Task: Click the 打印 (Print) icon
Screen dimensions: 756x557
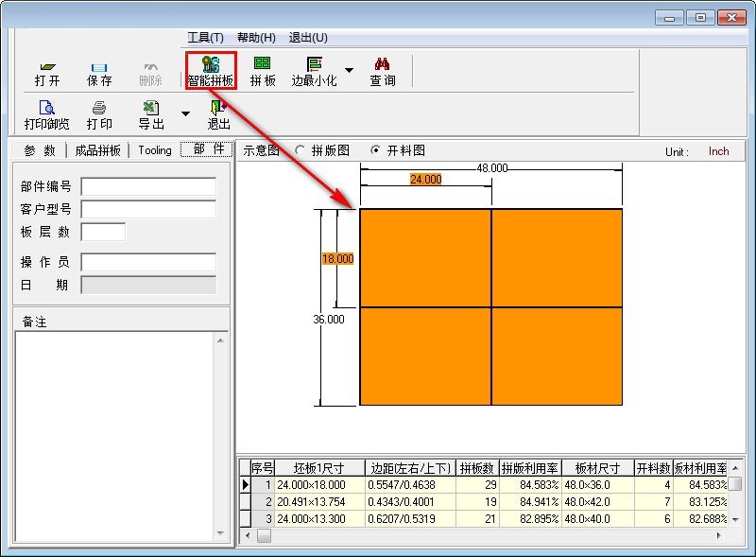Action: click(99, 115)
